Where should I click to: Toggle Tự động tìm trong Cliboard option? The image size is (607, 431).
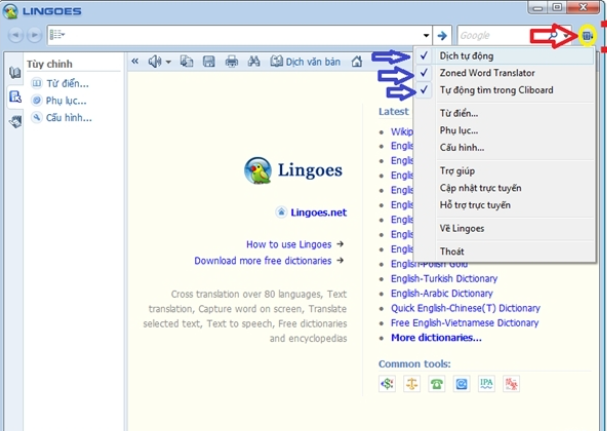click(x=505, y=90)
